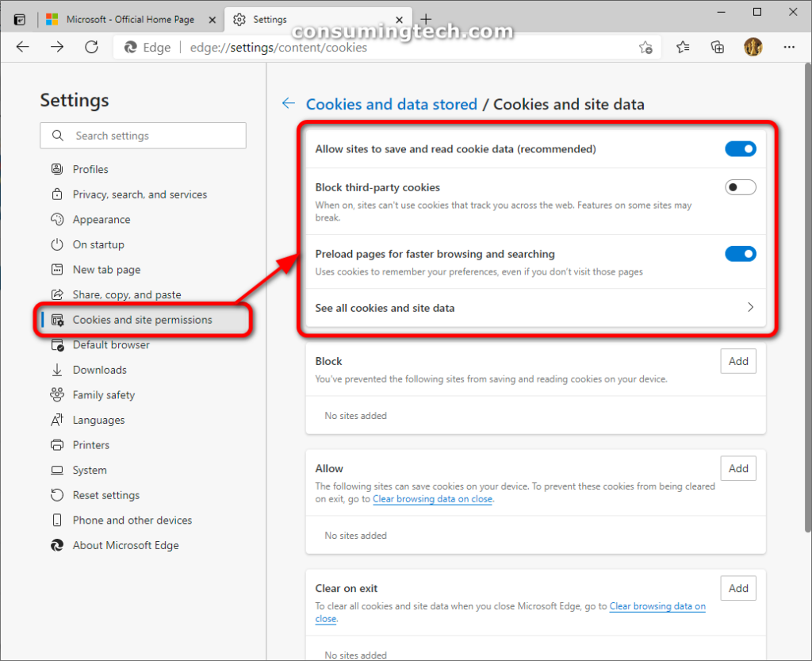
Task: Switch to Microsoft - Official Home Page tab
Action: [131, 20]
